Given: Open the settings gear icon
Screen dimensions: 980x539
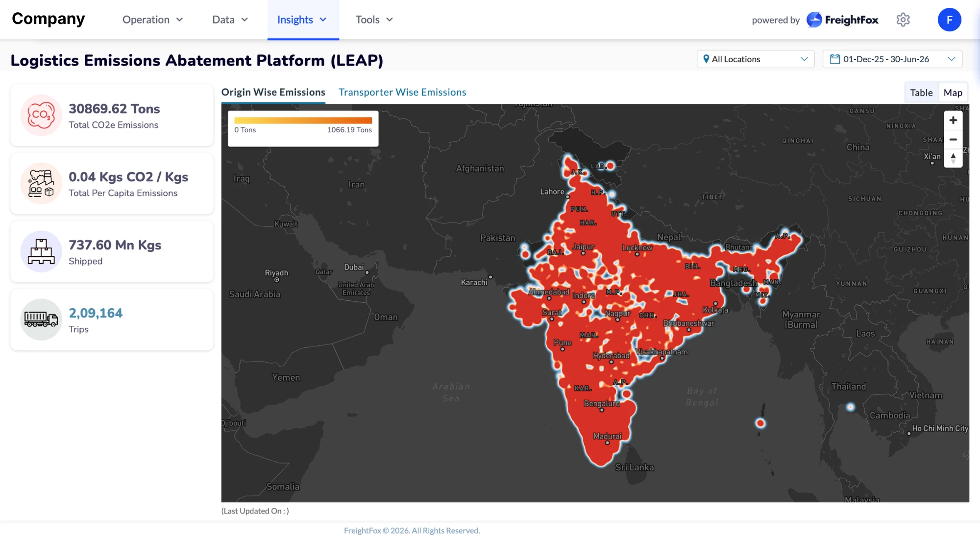Looking at the screenshot, I should (x=903, y=20).
